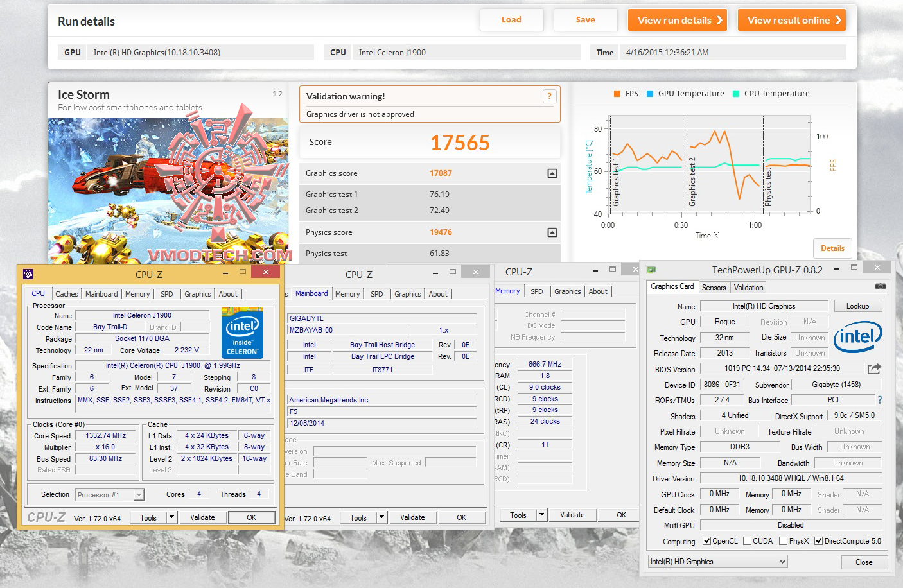
Task: Click the Driver Version field in GPU-Z
Action: coord(791,478)
